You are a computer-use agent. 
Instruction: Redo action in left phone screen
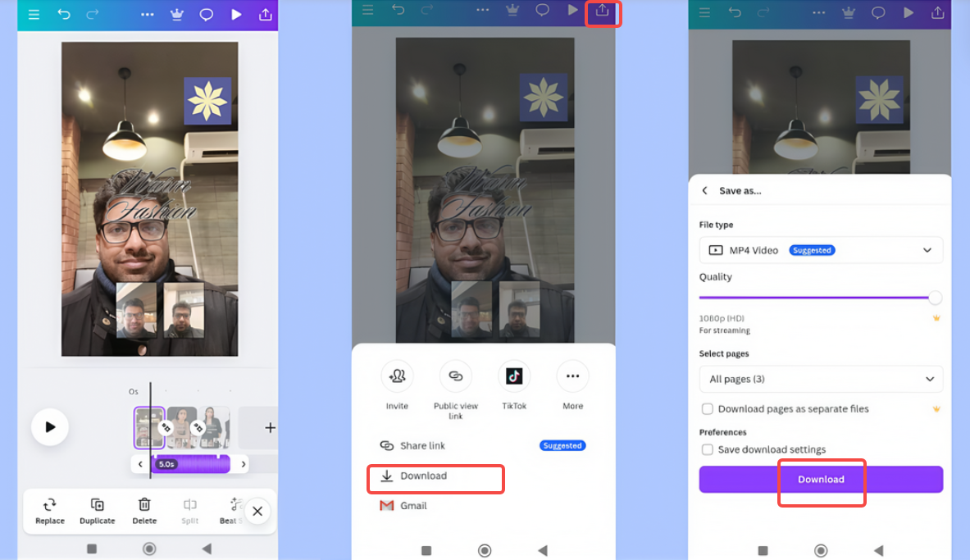tap(93, 14)
